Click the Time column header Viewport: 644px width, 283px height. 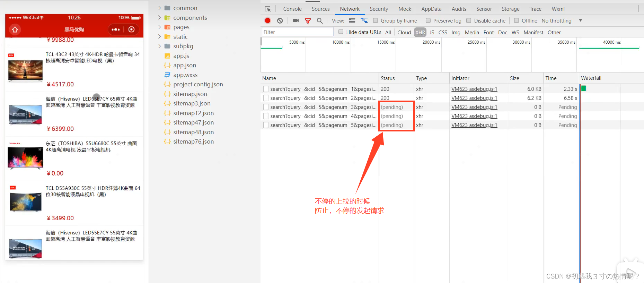click(561, 78)
